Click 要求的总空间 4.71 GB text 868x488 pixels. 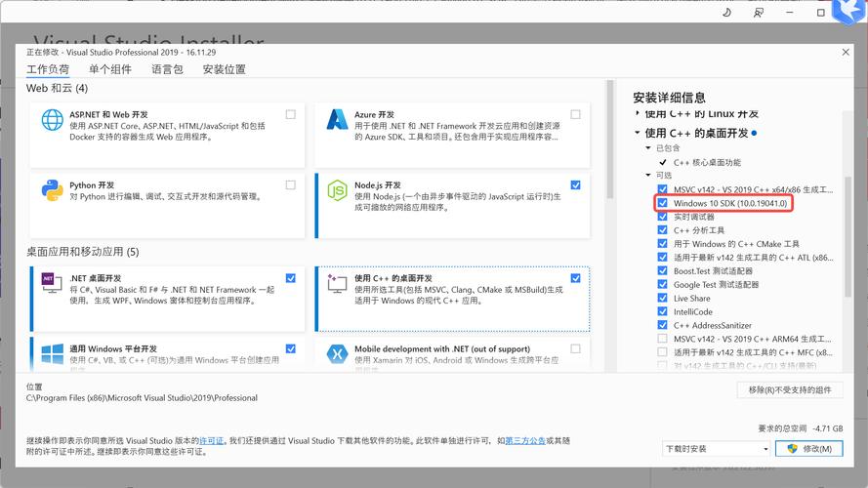pos(801,428)
